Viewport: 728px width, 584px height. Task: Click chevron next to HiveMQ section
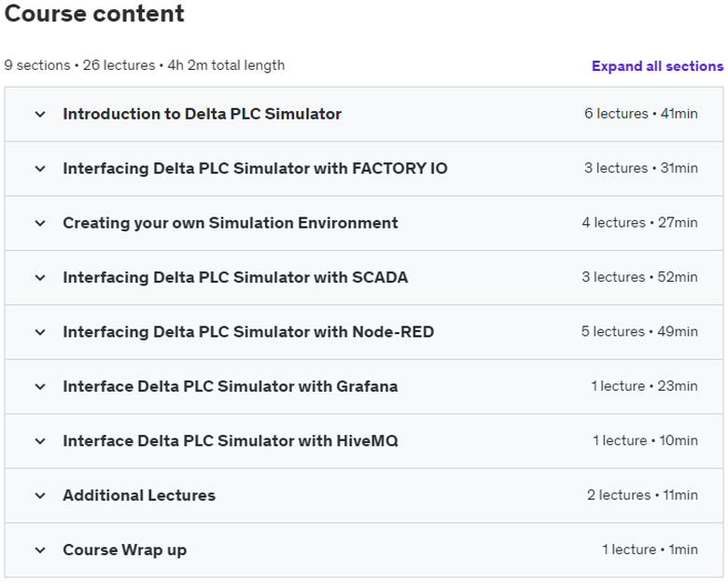[x=39, y=441]
